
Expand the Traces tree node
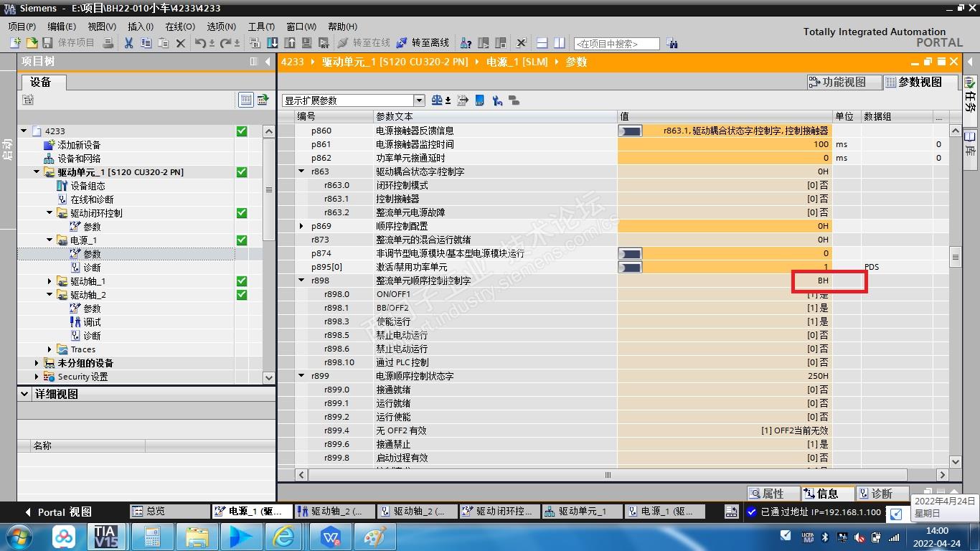(50, 349)
